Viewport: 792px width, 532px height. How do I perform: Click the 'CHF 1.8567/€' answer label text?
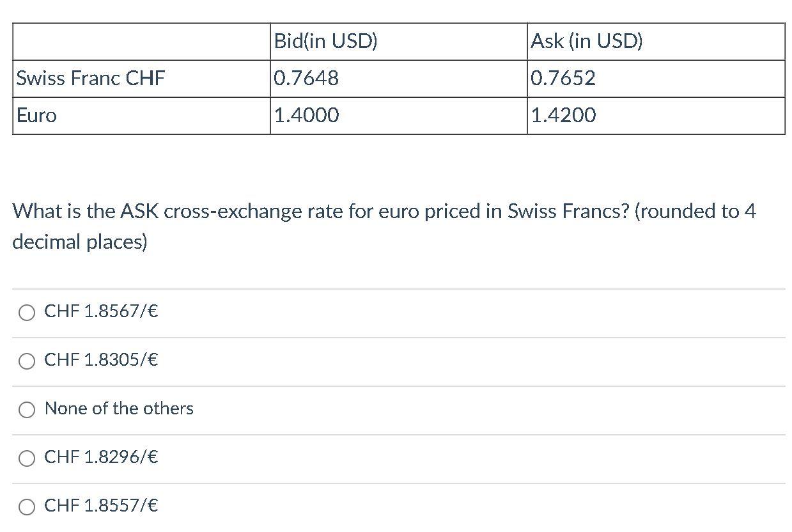pyautogui.click(x=102, y=311)
